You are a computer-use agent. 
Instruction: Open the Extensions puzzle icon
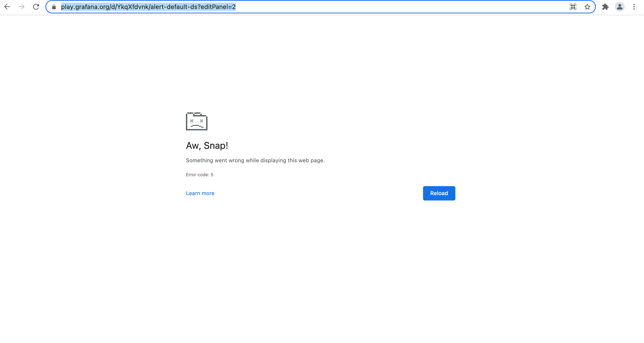(x=605, y=7)
